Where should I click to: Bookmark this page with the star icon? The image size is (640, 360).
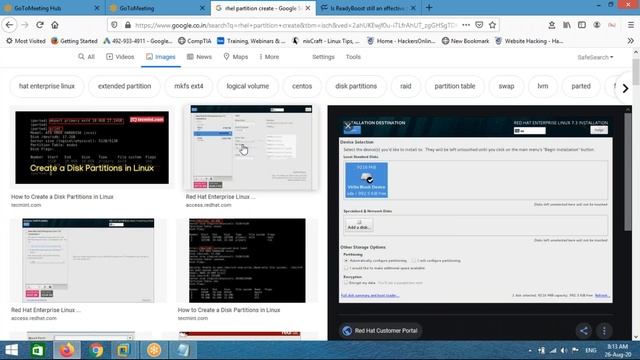pos(493,25)
